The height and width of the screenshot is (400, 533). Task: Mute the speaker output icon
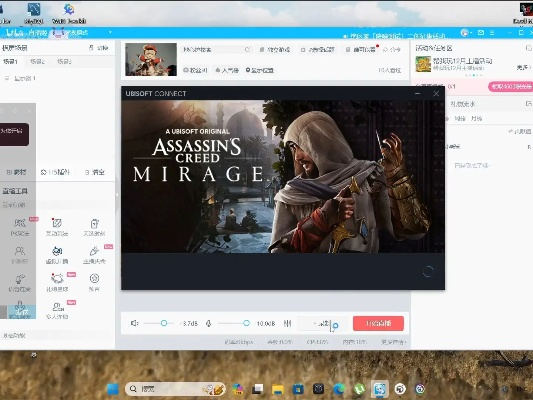pyautogui.click(x=135, y=323)
